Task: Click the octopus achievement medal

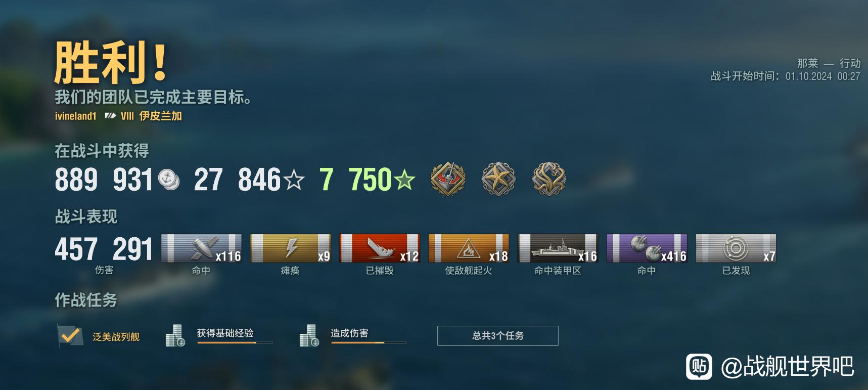Action: pyautogui.click(x=549, y=179)
